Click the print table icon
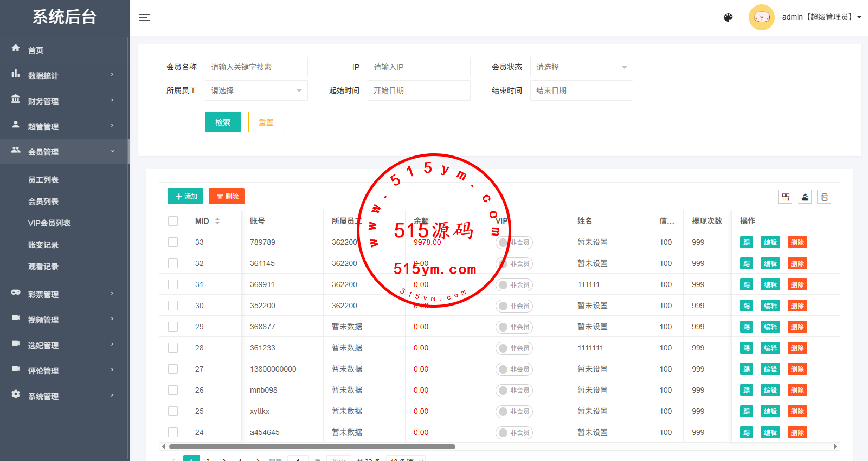The image size is (868, 461). pyautogui.click(x=824, y=197)
